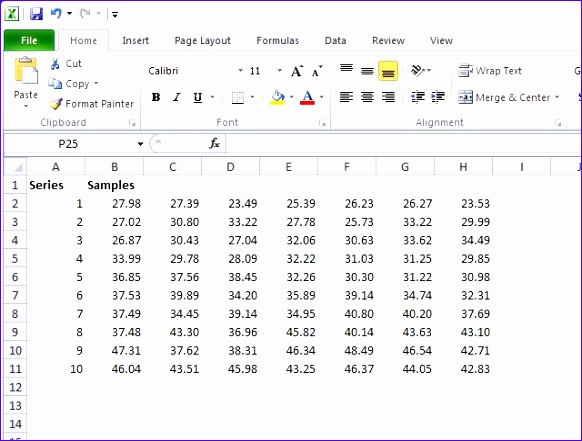Increase font size with Grow Font icon

pyautogui.click(x=297, y=71)
